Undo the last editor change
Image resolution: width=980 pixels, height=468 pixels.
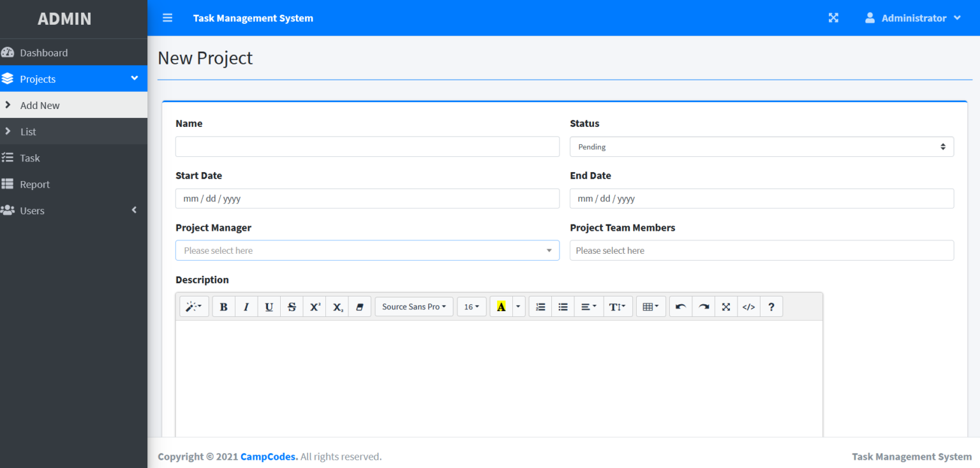pos(680,307)
